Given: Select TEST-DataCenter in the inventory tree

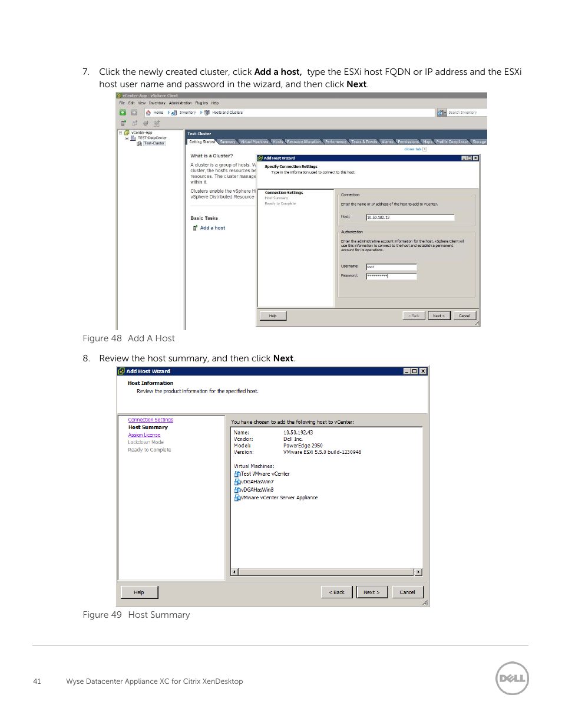Looking at the screenshot, I should [x=152, y=138].
